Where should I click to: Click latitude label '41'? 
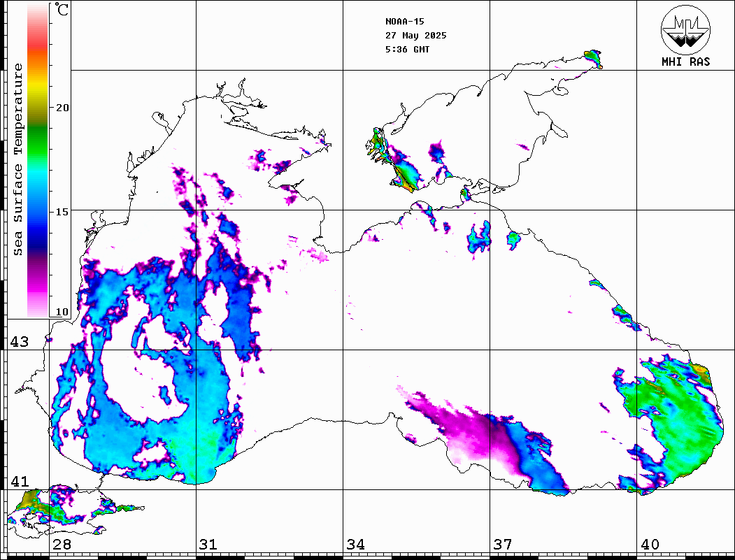click(20, 481)
